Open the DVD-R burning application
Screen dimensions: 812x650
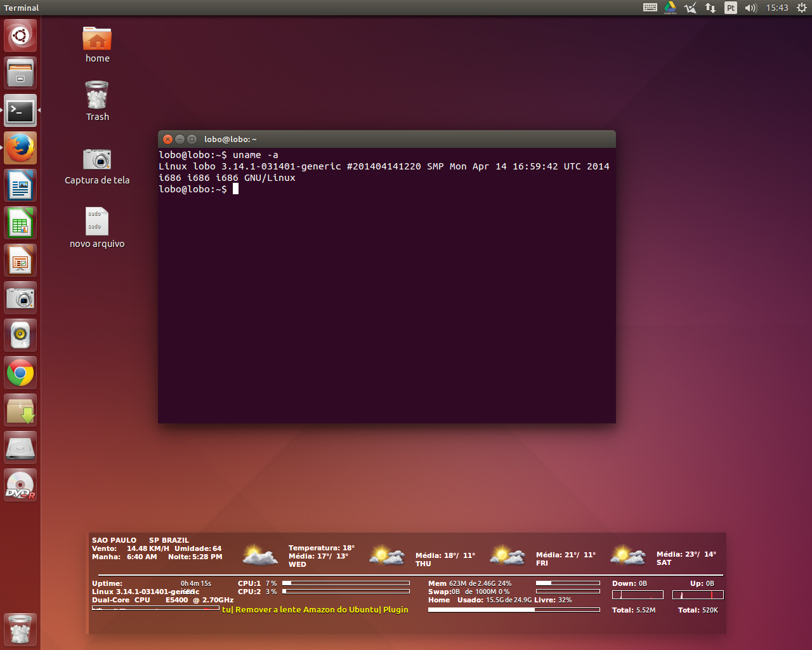click(x=20, y=485)
